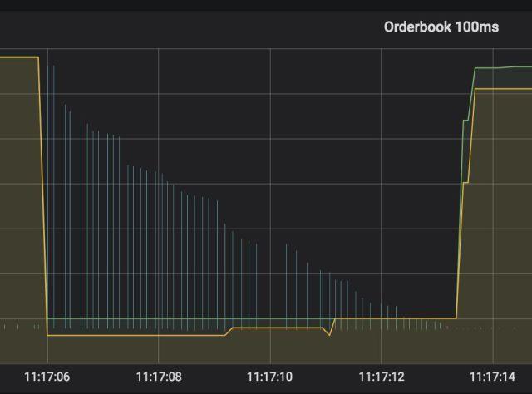Click the 11:17:06 time axis label
The width and height of the screenshot is (532, 394).
point(47,377)
